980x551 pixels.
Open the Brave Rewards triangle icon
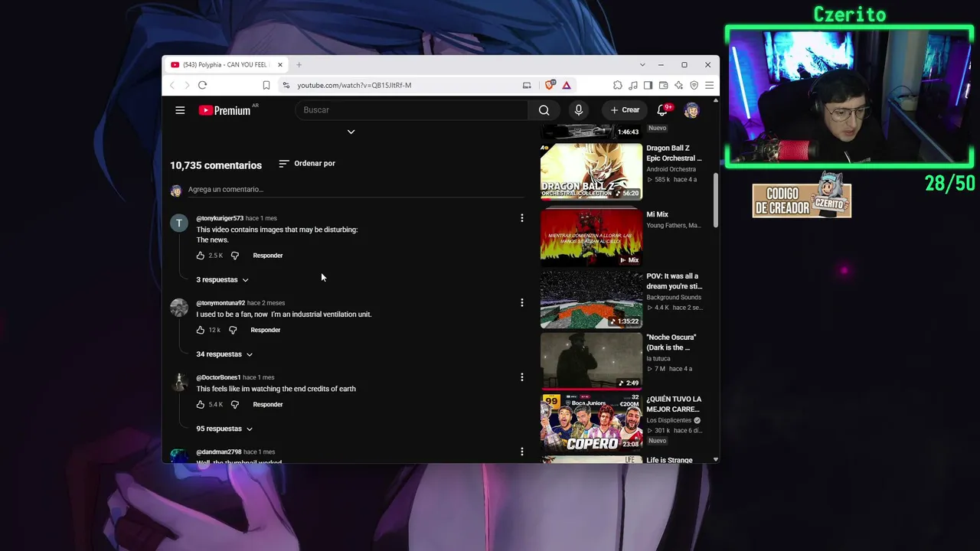coord(567,85)
